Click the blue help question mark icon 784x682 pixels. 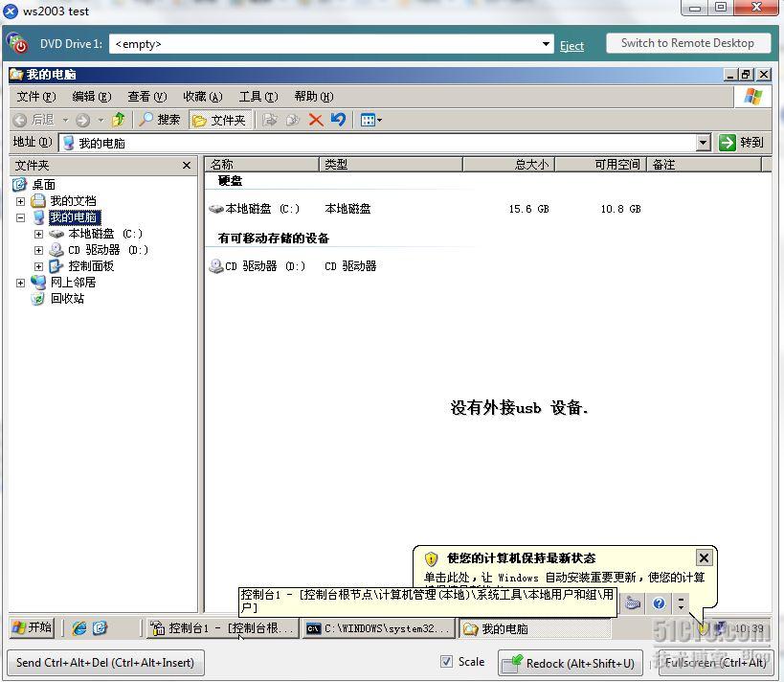659,603
